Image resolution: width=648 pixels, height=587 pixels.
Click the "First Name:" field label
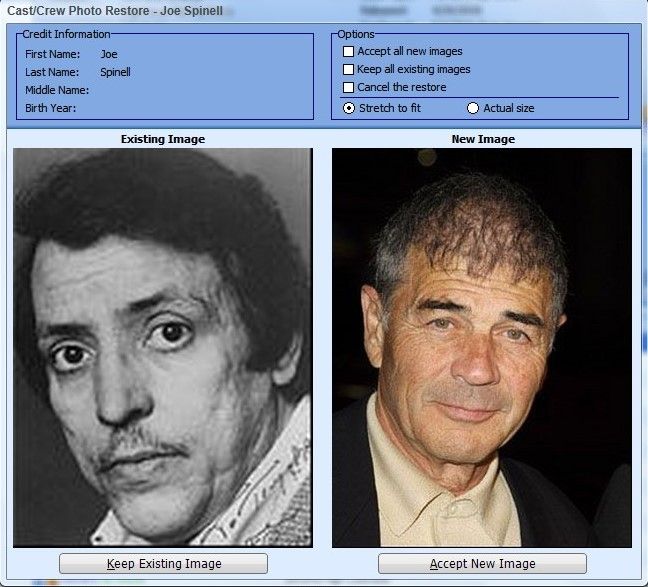(53, 54)
